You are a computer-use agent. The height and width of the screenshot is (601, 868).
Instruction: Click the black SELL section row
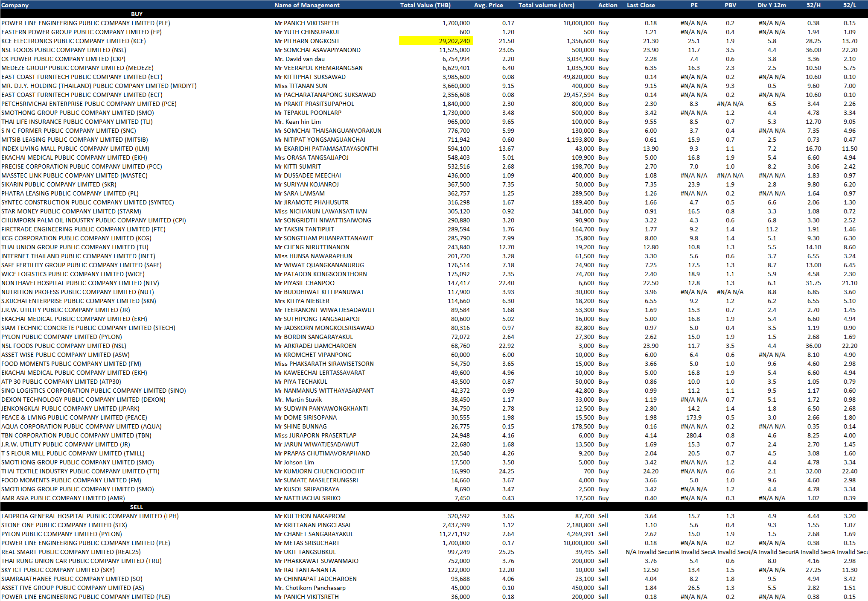(137, 507)
